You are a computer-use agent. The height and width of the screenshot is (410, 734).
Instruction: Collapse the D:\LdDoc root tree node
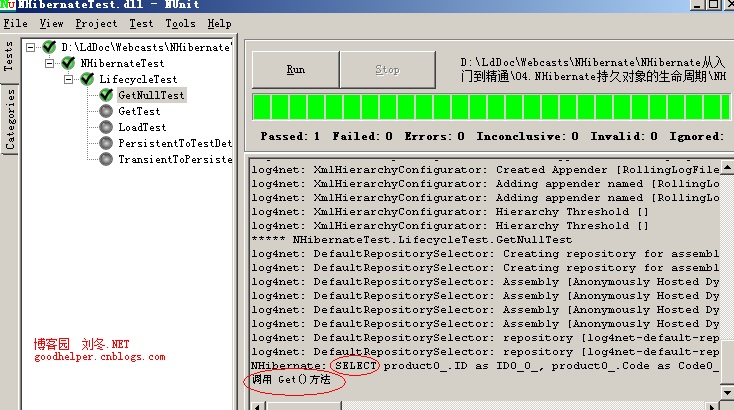[30, 47]
